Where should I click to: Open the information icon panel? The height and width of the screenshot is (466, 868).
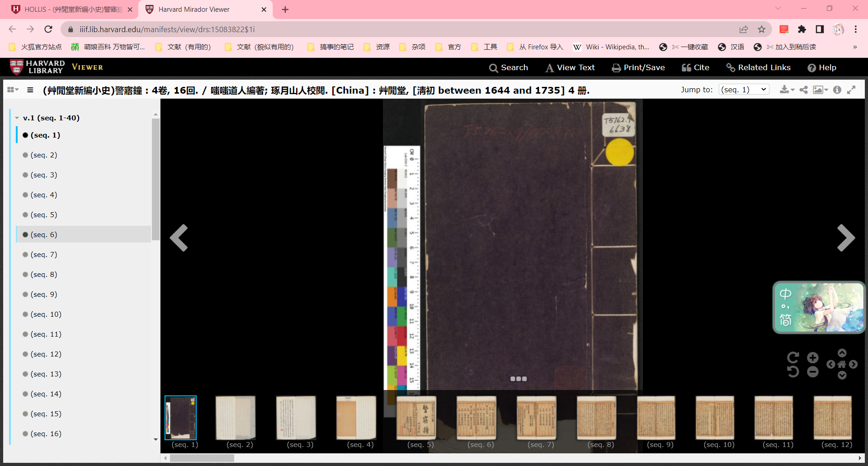coord(837,90)
